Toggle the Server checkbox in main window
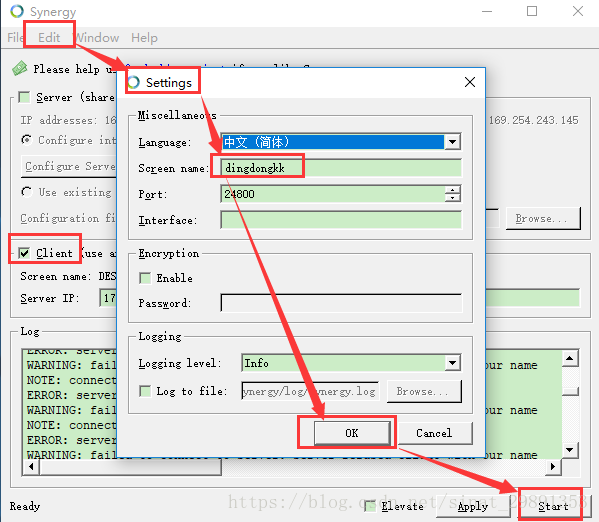 coord(24,97)
